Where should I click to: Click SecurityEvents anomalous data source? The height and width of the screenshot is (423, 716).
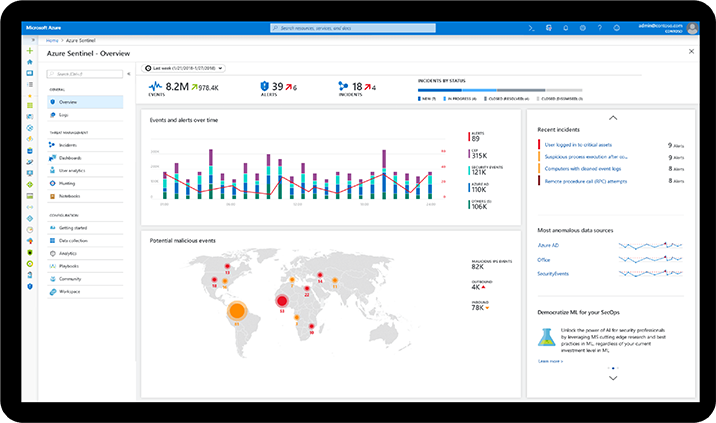coord(553,274)
